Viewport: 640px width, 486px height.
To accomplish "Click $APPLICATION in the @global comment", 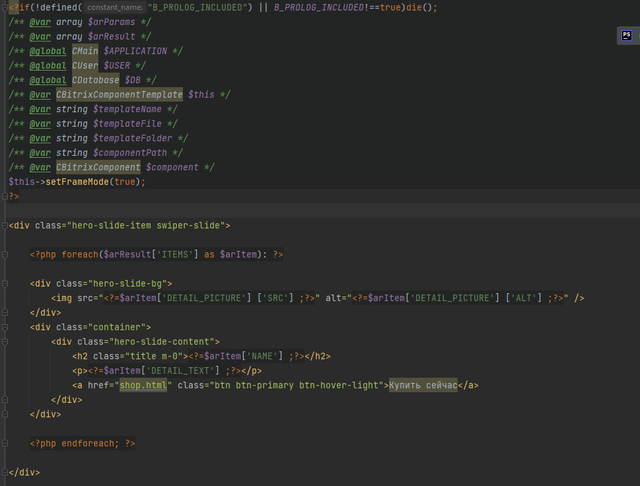I will click(135, 51).
